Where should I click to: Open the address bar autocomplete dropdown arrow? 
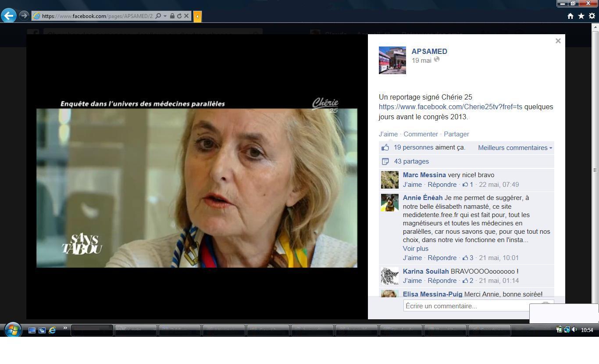point(165,16)
